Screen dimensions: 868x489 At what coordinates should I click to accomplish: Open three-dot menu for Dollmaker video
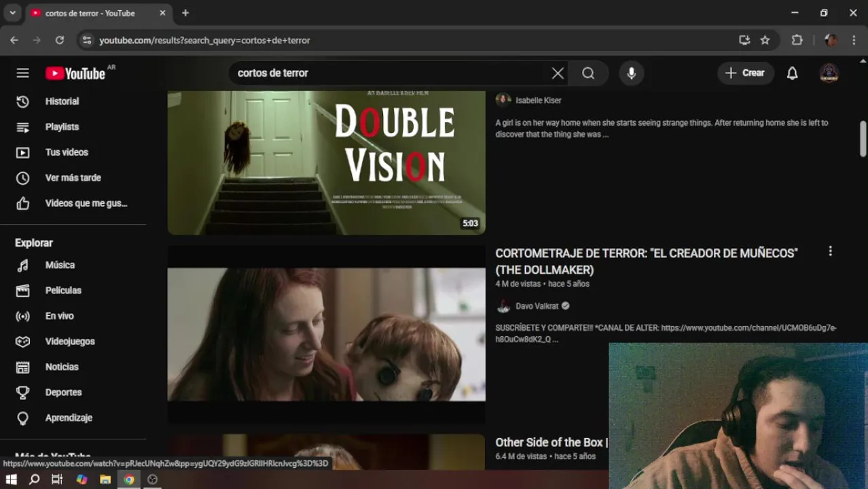830,251
